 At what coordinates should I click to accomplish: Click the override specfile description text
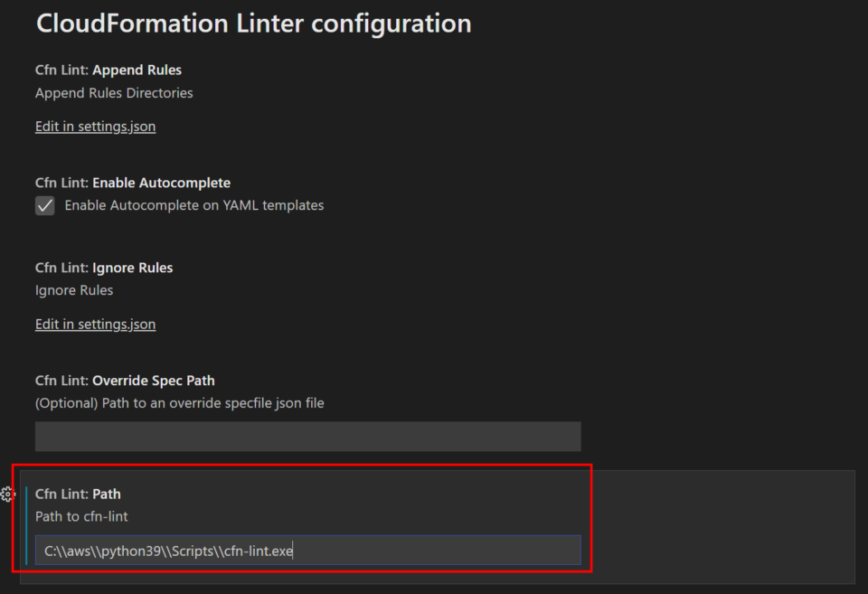(x=179, y=403)
